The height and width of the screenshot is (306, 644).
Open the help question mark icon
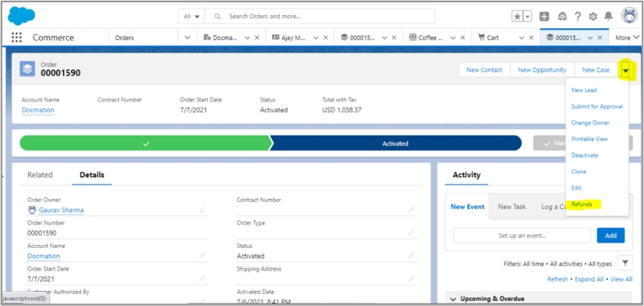[577, 16]
